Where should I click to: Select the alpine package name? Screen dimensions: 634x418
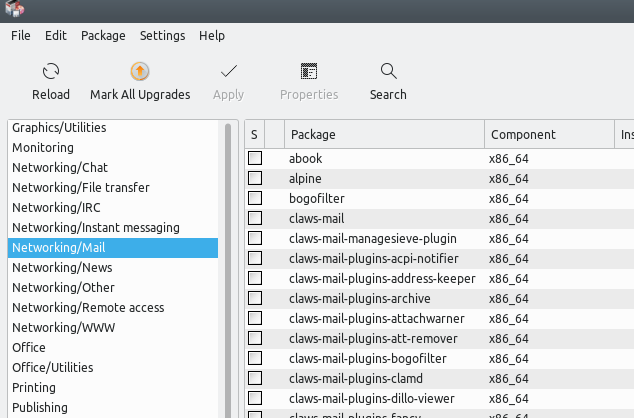pyautogui.click(x=305, y=178)
